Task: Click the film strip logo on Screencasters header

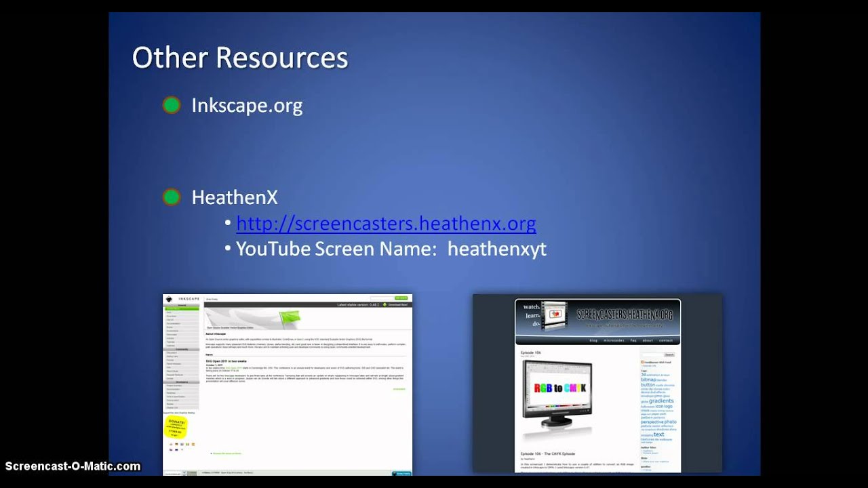Action: pyautogui.click(x=555, y=316)
